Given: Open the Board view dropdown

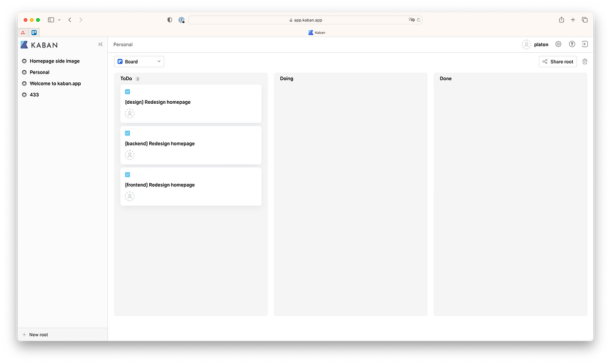Looking at the screenshot, I should 139,61.
